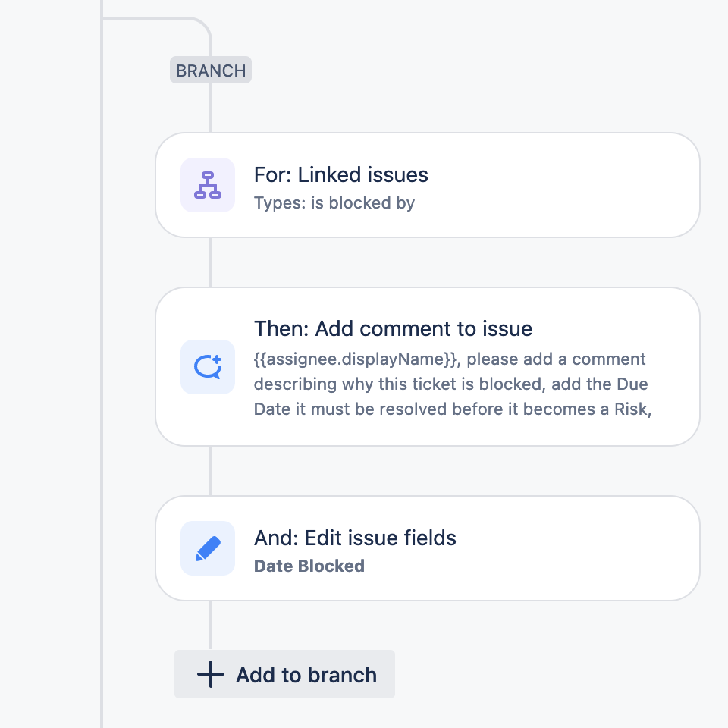Click the plus icon inside Add to branch
The width and height of the screenshot is (728, 728).
[x=210, y=674]
